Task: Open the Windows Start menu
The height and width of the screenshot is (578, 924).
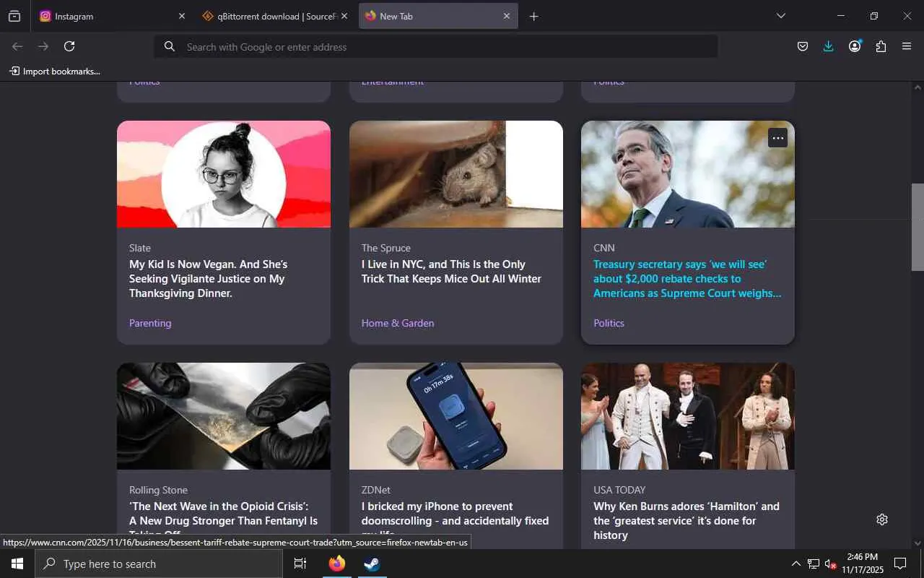Action: click(17, 564)
